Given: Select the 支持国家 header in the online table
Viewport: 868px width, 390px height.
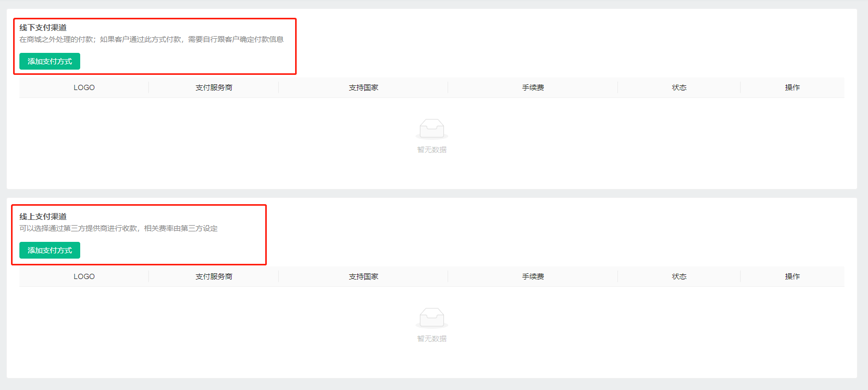Looking at the screenshot, I should [363, 276].
